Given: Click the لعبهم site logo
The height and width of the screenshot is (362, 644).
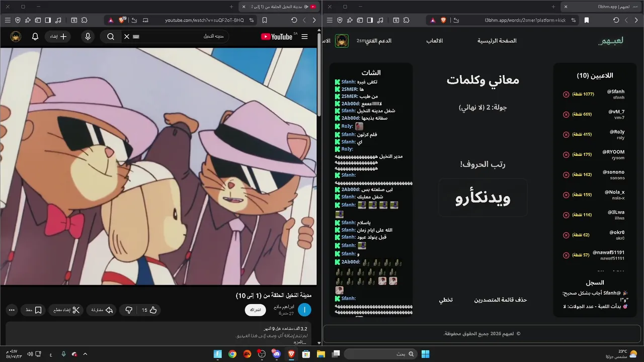Looking at the screenshot, I should pos(611,41).
